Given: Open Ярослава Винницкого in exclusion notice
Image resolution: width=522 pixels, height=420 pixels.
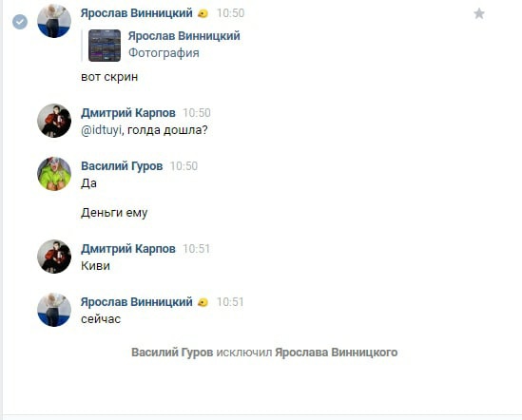Looking at the screenshot, I should [337, 353].
